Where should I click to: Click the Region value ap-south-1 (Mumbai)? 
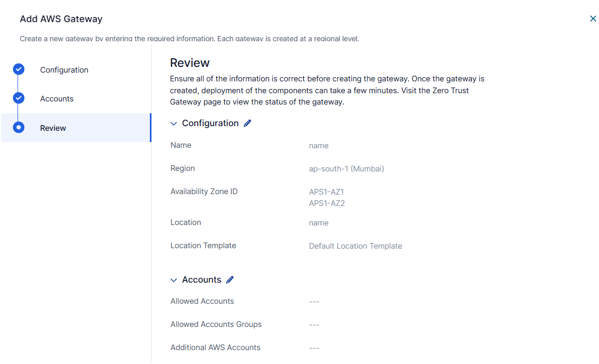pos(347,169)
